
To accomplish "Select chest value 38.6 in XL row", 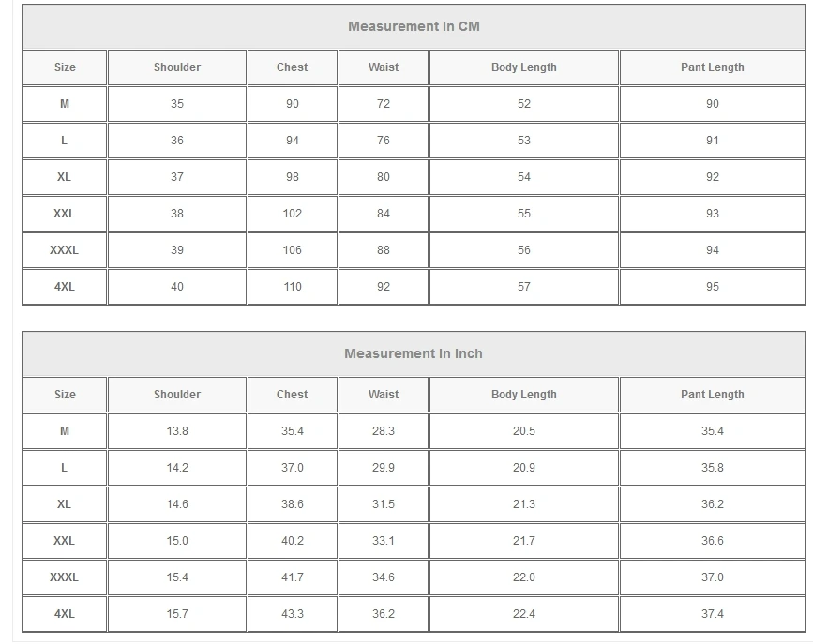I will tap(293, 504).
